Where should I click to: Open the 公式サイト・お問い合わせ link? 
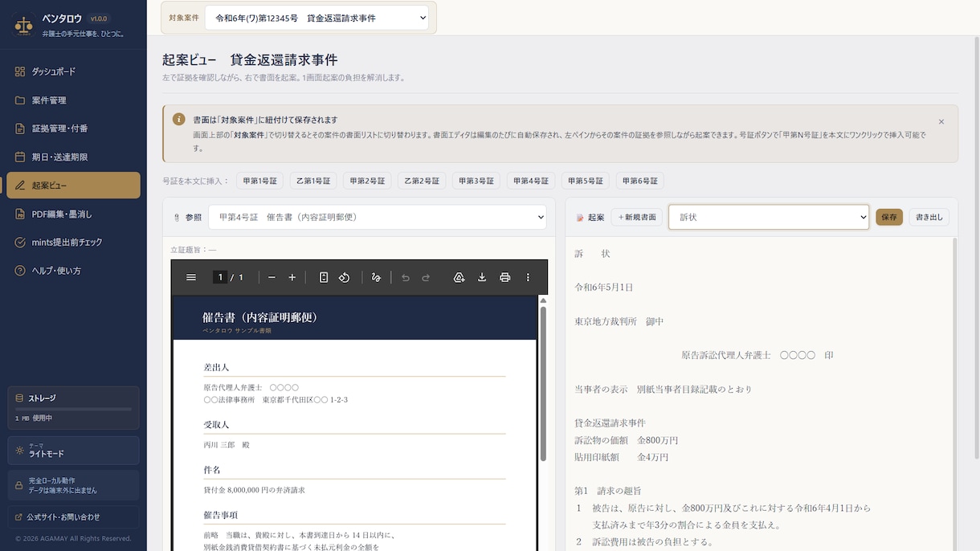[x=73, y=516]
